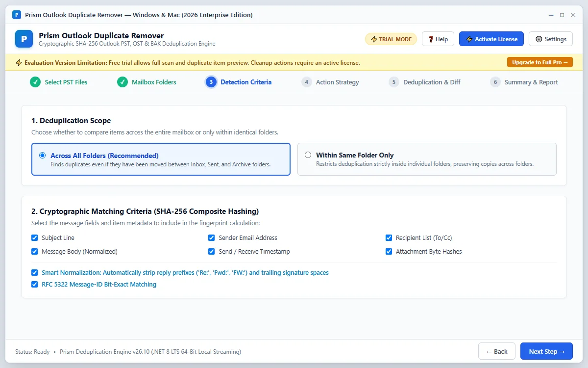Toggle Recipient List (To/Cc) checkbox
The height and width of the screenshot is (368, 588).
click(389, 237)
